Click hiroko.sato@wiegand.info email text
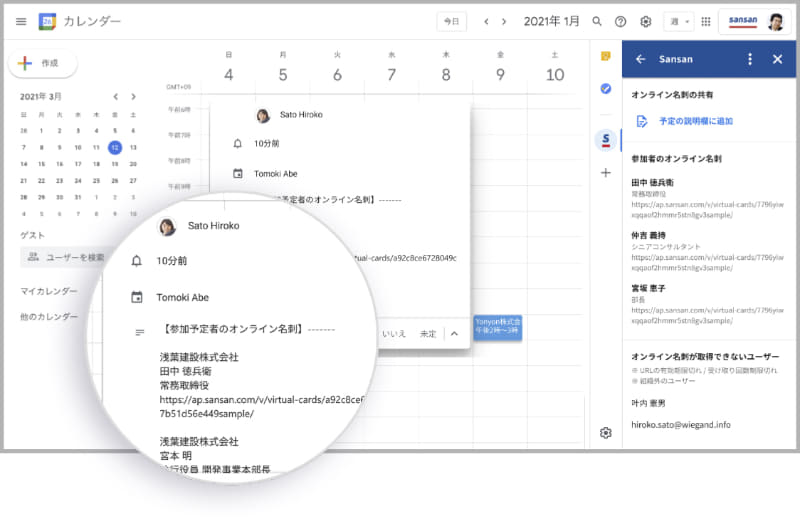 [681, 425]
